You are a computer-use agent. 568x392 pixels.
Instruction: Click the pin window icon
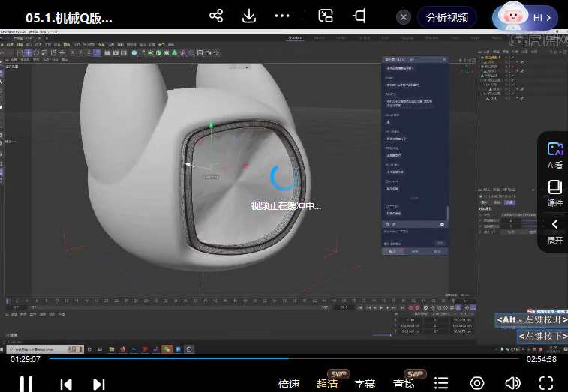[360, 16]
